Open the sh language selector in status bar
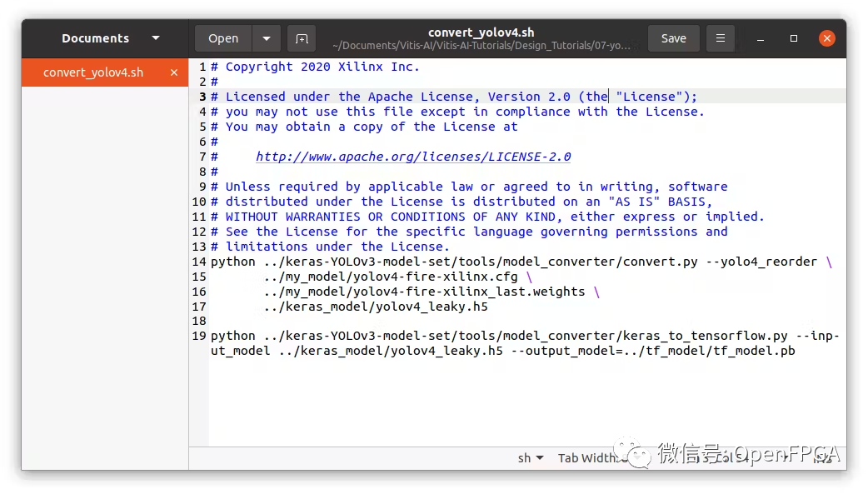Image resolution: width=868 pixels, height=494 pixels. pos(530,457)
